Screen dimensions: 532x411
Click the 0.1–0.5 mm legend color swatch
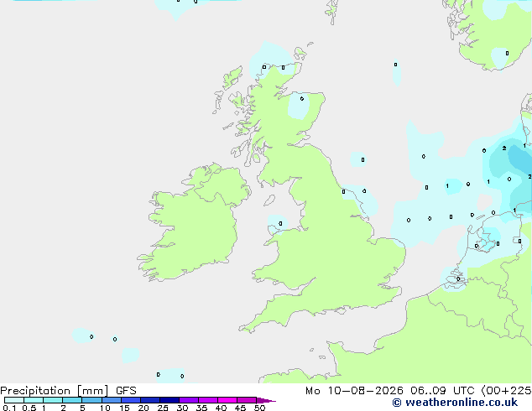[x=14, y=400]
